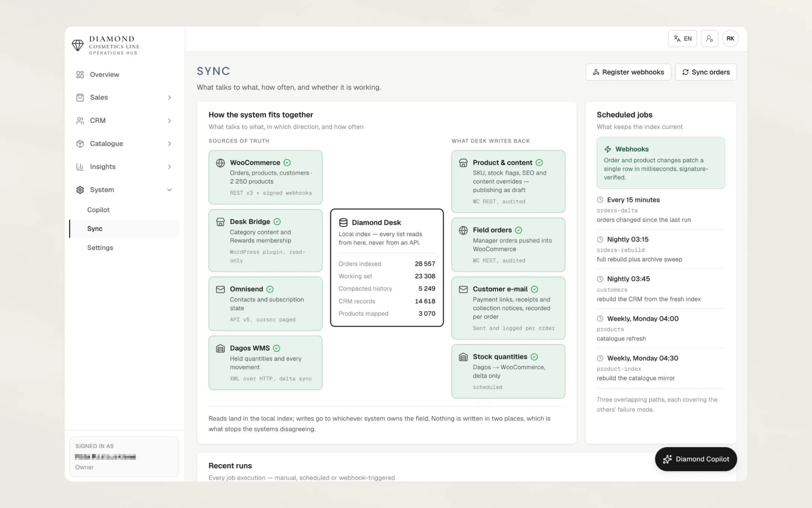
Task: Click the signed-in Owner account card
Action: pyautogui.click(x=124, y=456)
